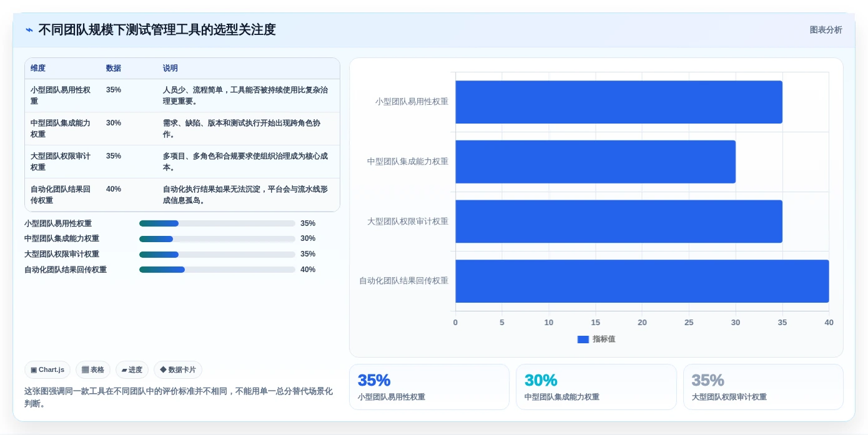Click the 中型团队集成能力权重 table cell
The image size is (868, 435).
[62, 129]
